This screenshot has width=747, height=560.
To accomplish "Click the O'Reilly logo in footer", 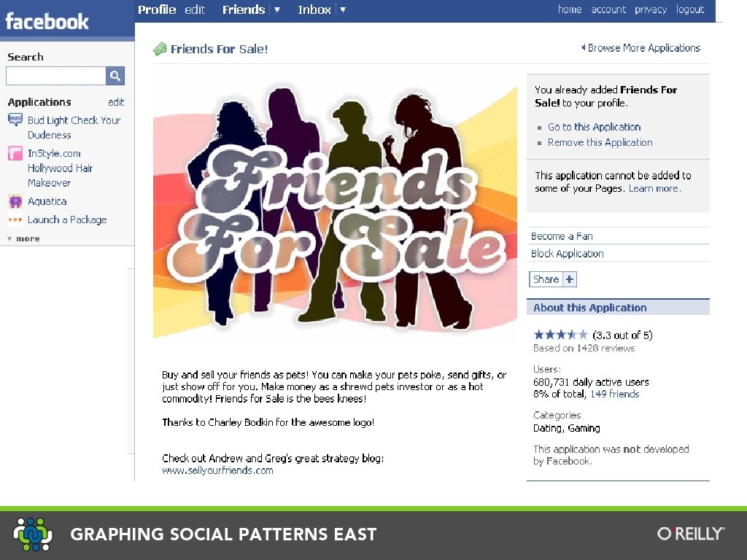I will pyautogui.click(x=691, y=534).
